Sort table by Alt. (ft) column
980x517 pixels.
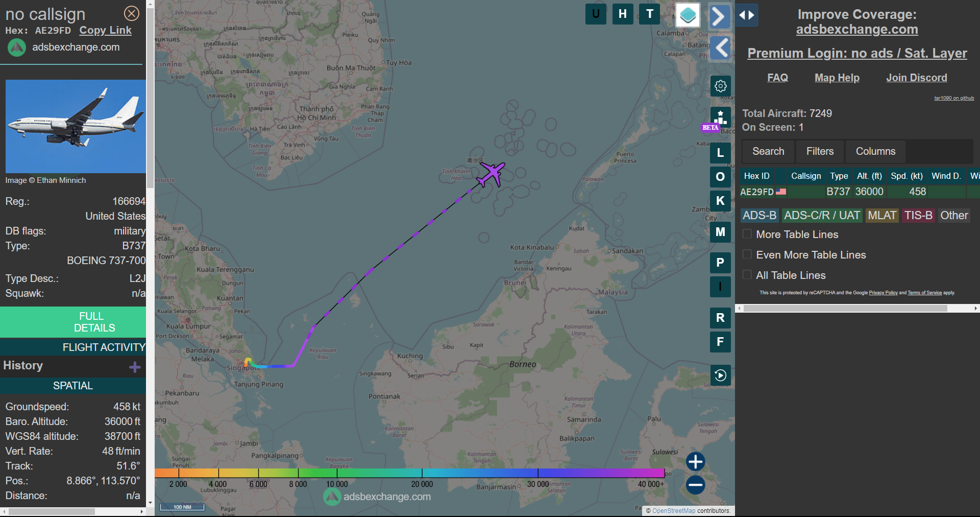(869, 176)
